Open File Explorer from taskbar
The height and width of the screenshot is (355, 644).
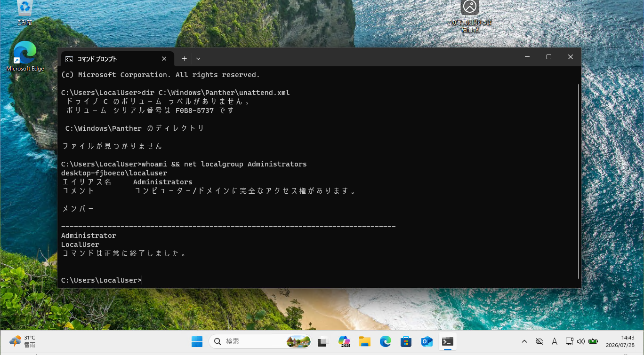(364, 342)
